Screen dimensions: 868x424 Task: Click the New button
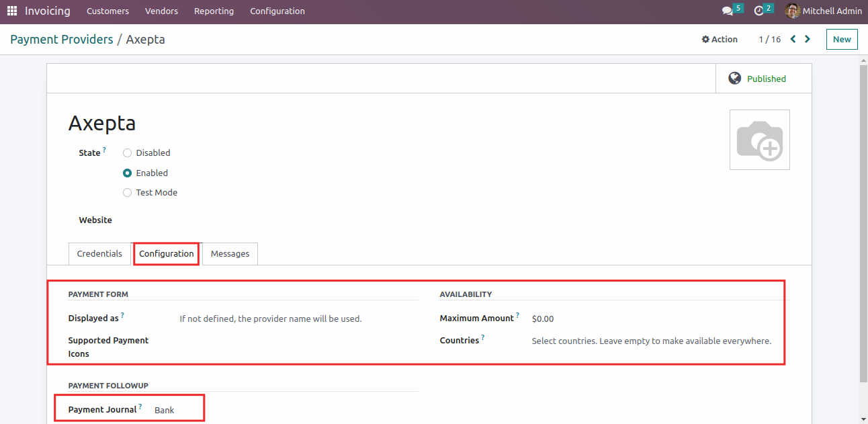[841, 39]
